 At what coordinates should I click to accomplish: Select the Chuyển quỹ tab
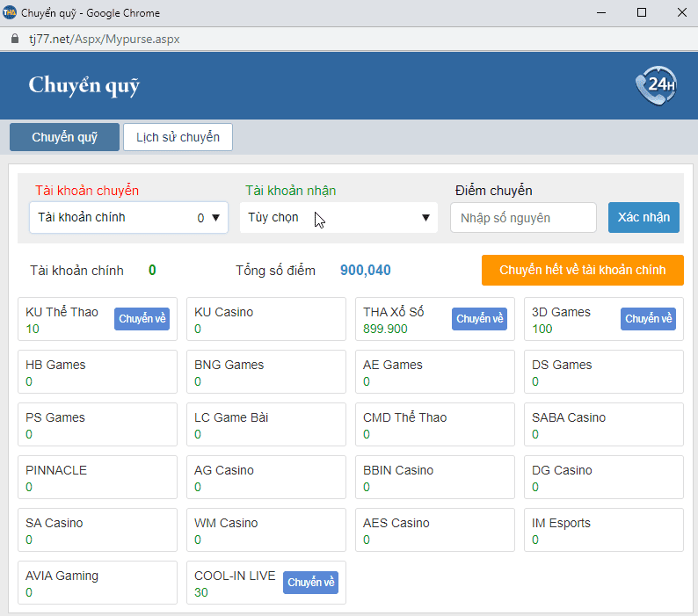[x=64, y=138]
